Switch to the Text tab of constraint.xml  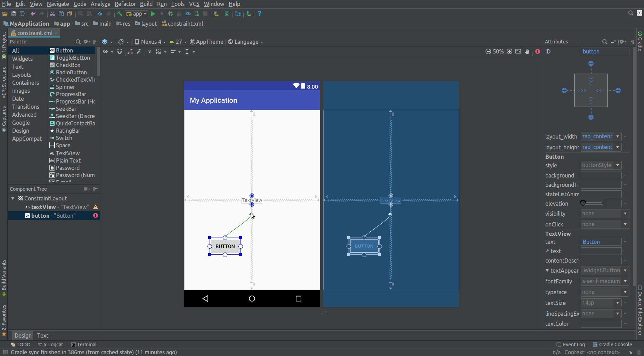coord(42,335)
